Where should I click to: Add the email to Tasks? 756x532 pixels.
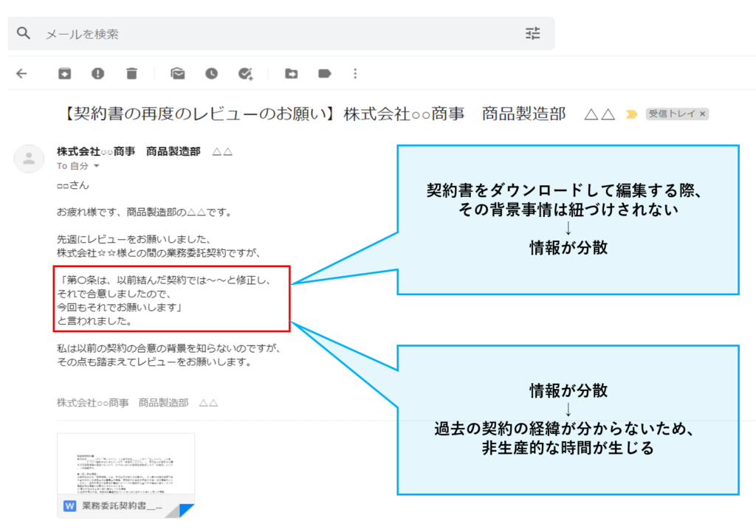[244, 74]
